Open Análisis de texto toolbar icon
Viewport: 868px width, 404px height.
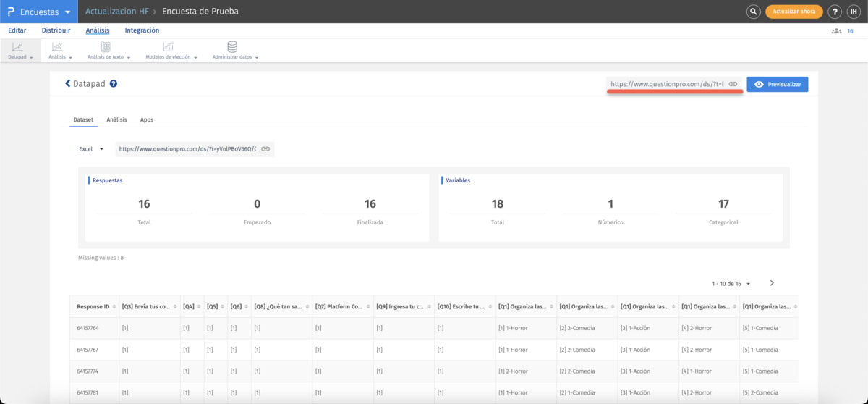click(x=106, y=47)
